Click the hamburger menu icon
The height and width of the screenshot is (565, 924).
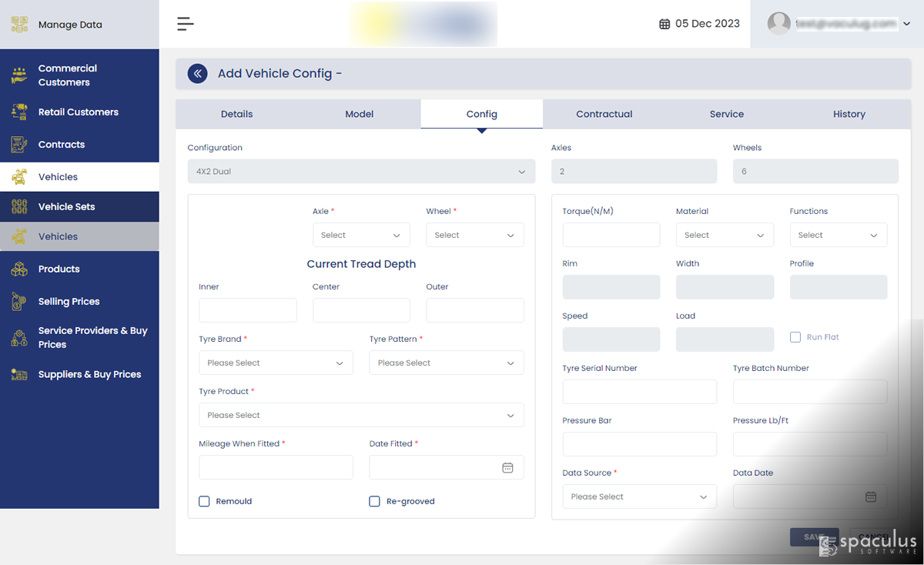[185, 24]
